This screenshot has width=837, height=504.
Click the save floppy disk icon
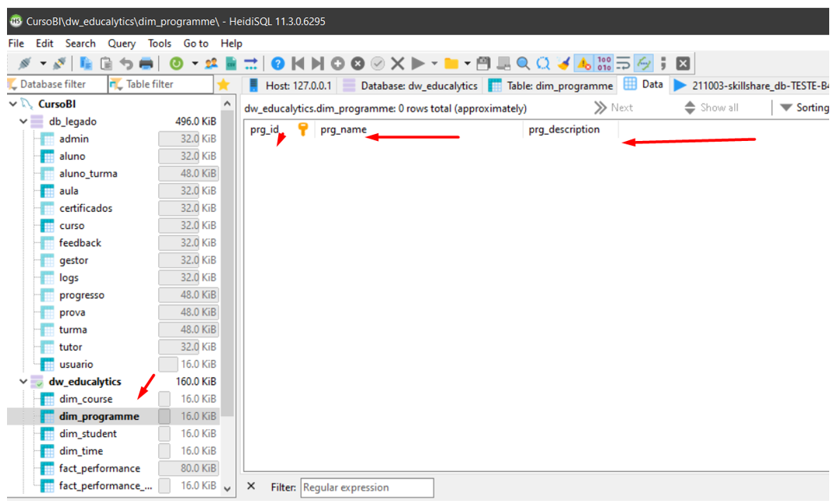(x=483, y=63)
